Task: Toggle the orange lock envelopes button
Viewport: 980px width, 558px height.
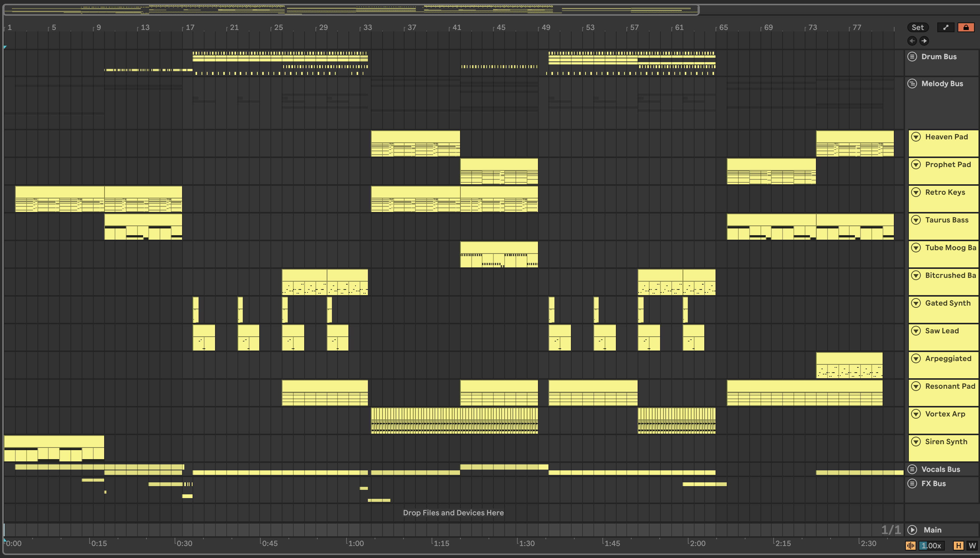Action: [966, 27]
